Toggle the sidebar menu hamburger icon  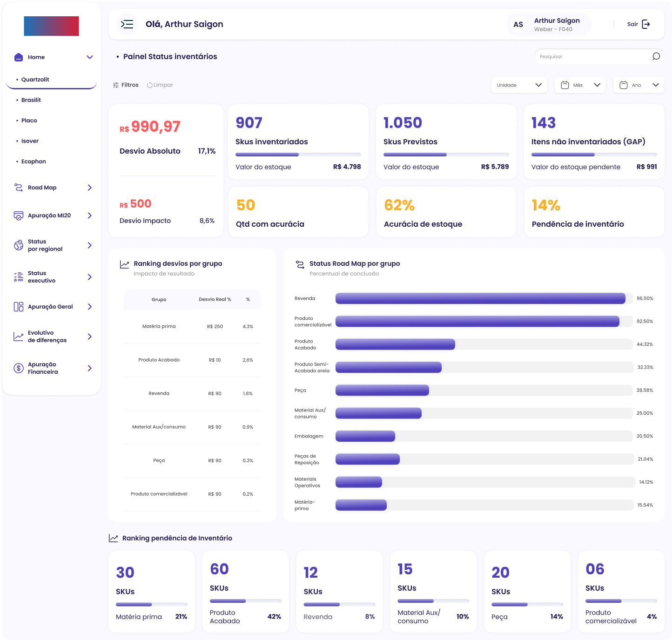(x=127, y=24)
